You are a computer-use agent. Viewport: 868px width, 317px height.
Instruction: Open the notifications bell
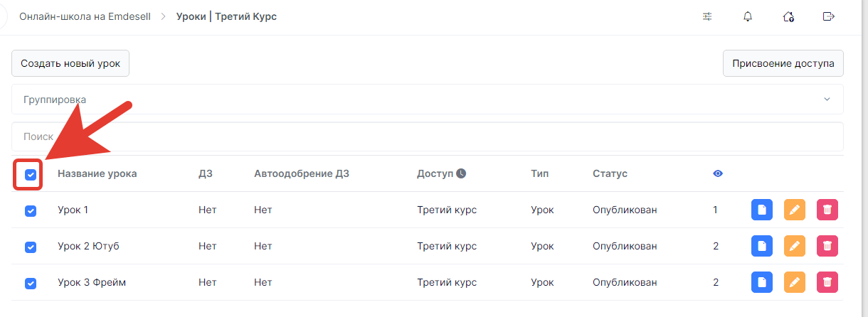click(748, 16)
